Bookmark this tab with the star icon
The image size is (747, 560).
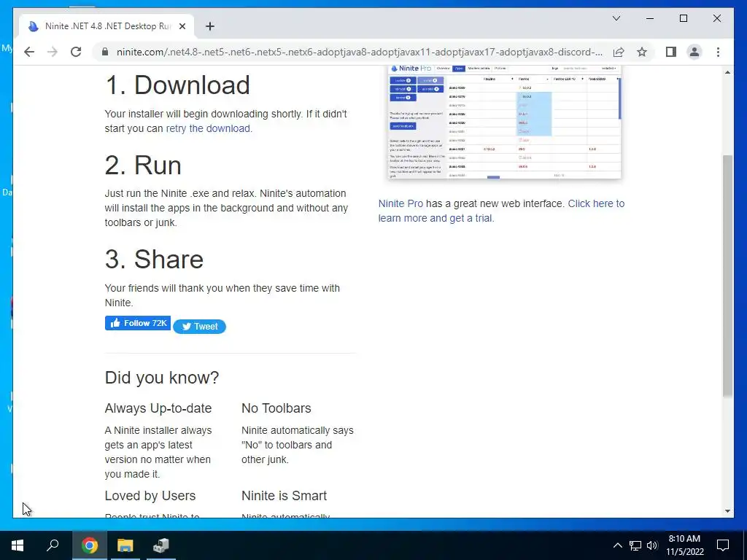click(x=642, y=52)
